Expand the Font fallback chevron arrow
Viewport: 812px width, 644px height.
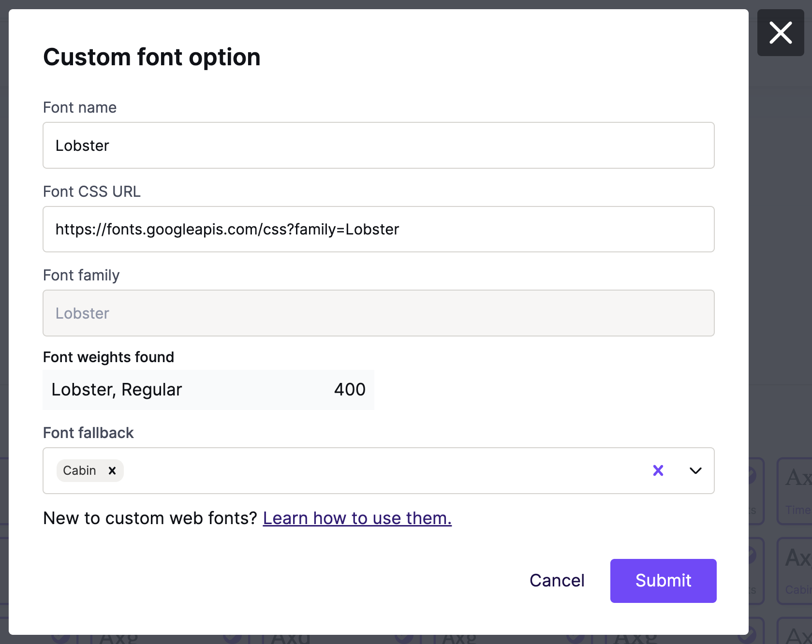[695, 470]
